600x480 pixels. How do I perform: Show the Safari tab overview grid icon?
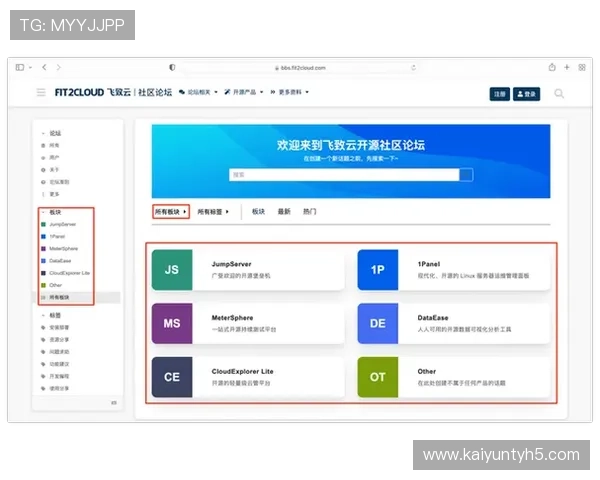(582, 67)
